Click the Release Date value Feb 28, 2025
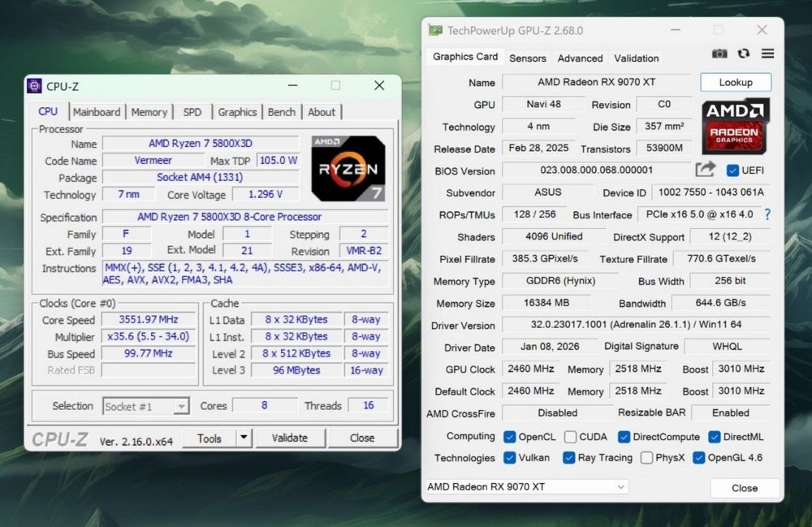Screen dimensions: 812x527 pos(538,148)
